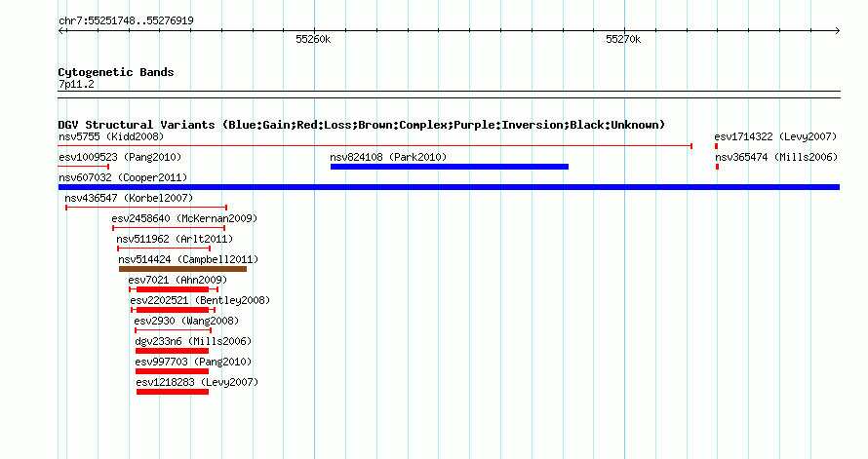Click the Cytogenetic Bands track title
The image size is (868, 459).
(x=116, y=72)
